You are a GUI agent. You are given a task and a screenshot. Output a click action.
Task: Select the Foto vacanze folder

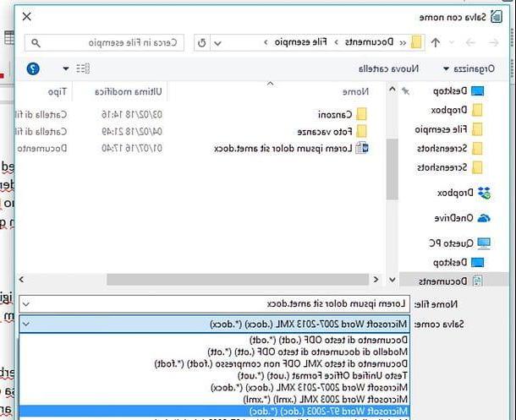(332, 132)
